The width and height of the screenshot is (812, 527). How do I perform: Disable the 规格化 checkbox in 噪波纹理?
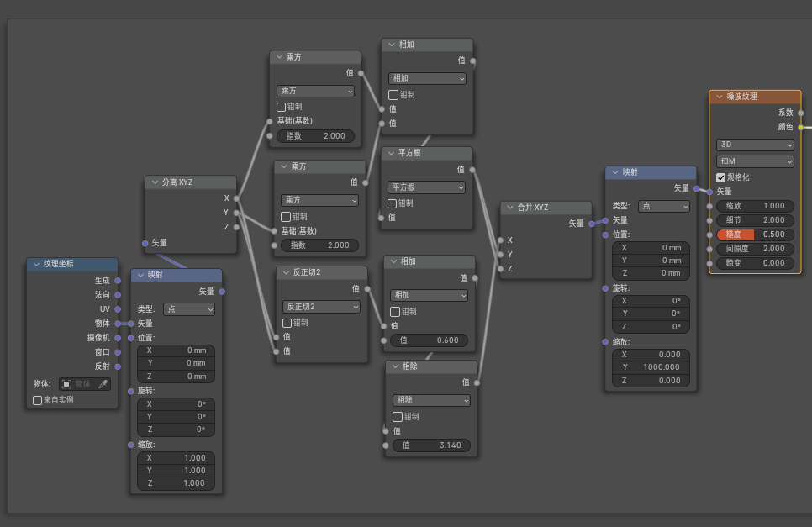721,177
